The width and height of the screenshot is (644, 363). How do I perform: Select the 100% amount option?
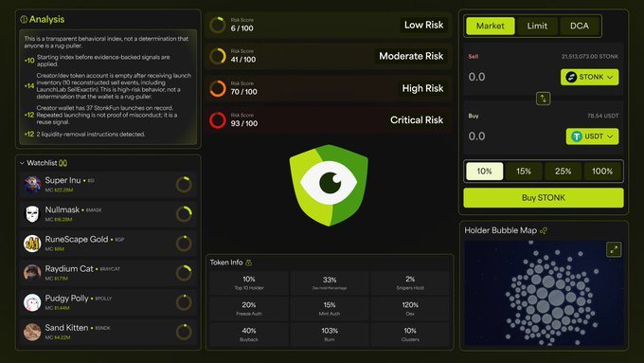[602, 171]
